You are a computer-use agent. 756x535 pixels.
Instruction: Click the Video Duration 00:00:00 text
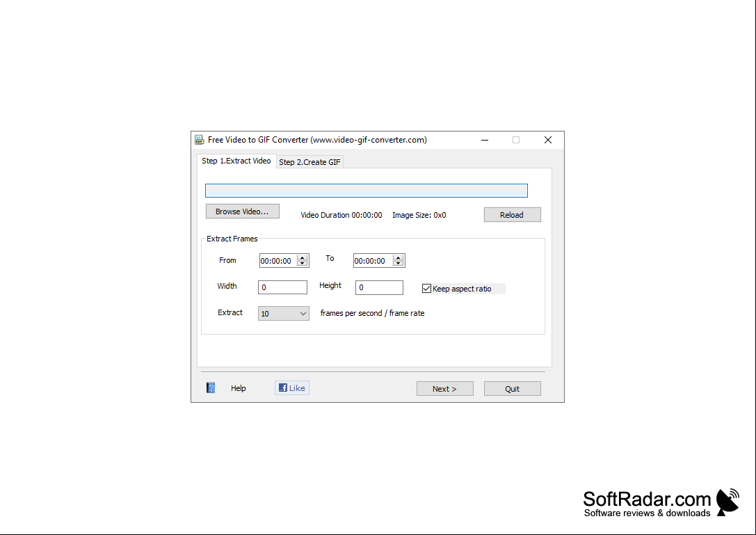(341, 215)
